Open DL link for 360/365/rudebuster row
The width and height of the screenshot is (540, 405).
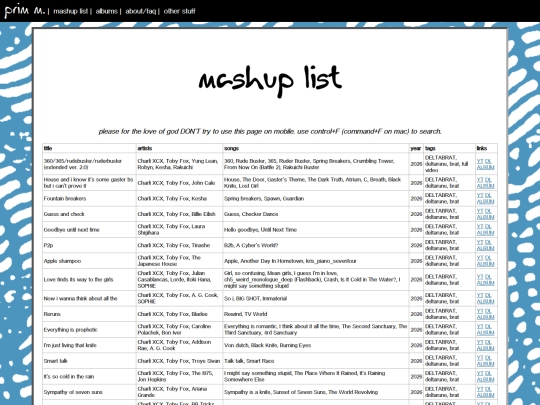(488, 161)
